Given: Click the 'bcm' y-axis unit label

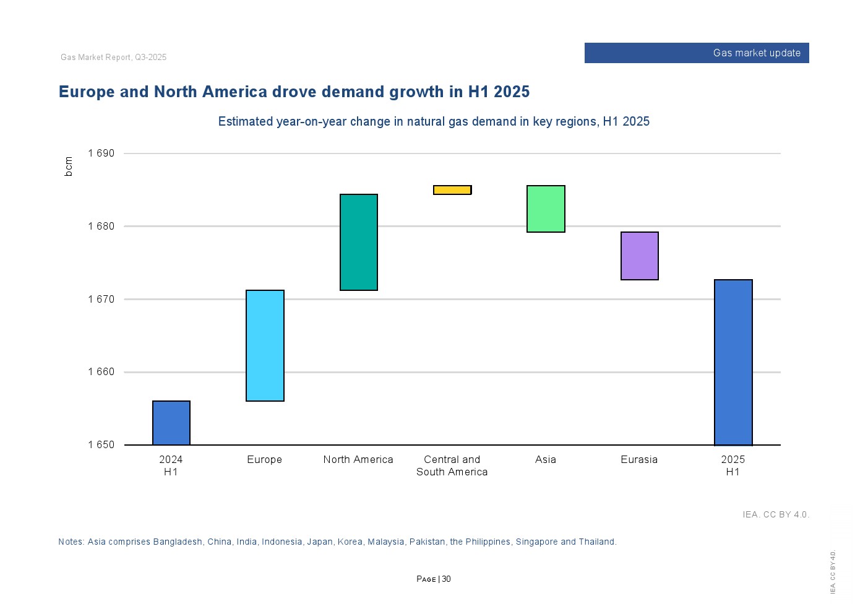Looking at the screenshot, I should (x=69, y=166).
